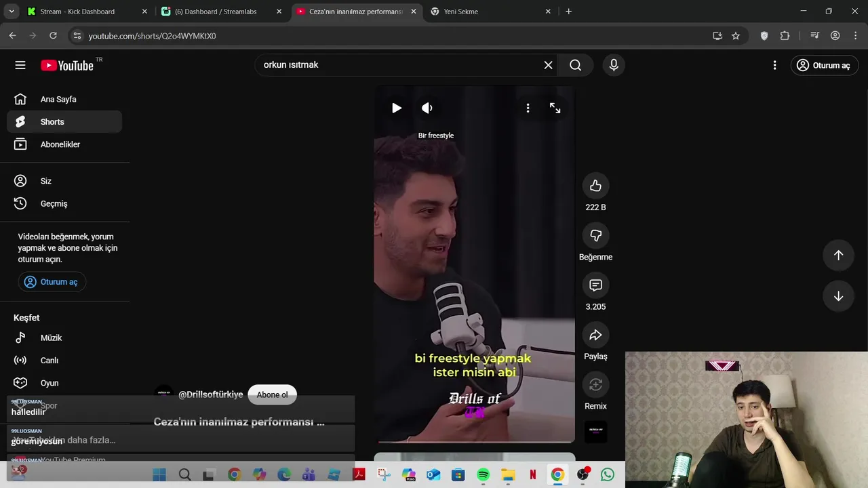Open the Chrome three-dot menu

856,36
